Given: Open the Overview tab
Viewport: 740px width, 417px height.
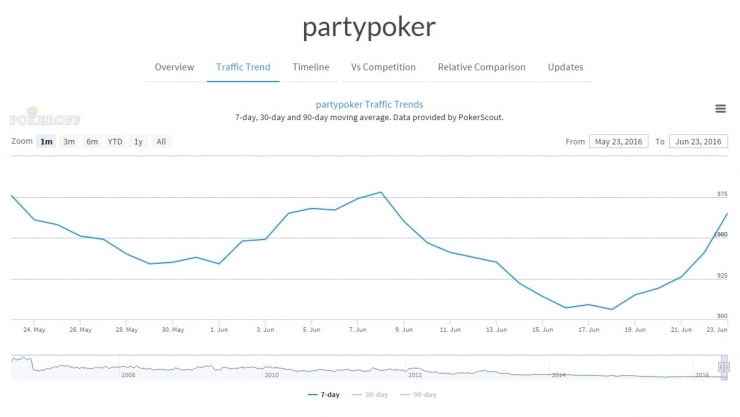Looking at the screenshot, I should (x=174, y=67).
